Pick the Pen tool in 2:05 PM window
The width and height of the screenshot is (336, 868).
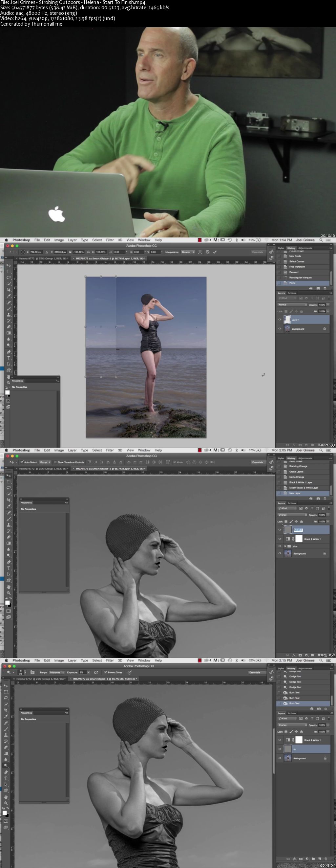(x=9, y=562)
